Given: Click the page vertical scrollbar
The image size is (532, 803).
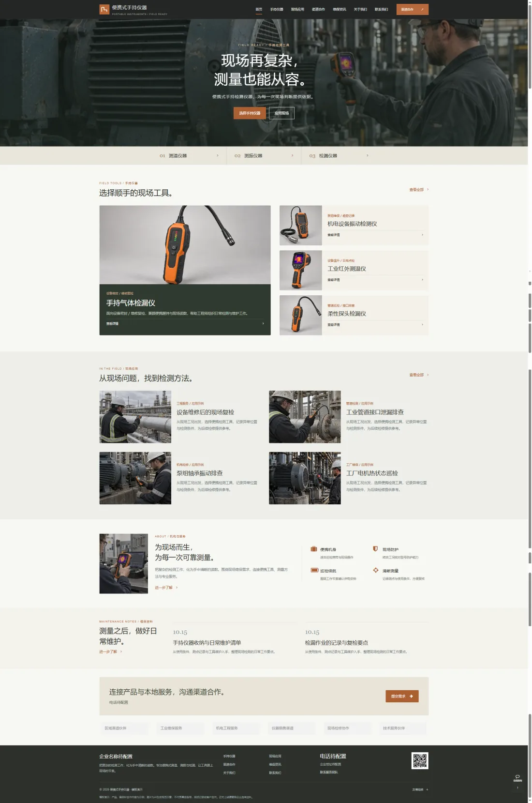Looking at the screenshot, I should 530,402.
